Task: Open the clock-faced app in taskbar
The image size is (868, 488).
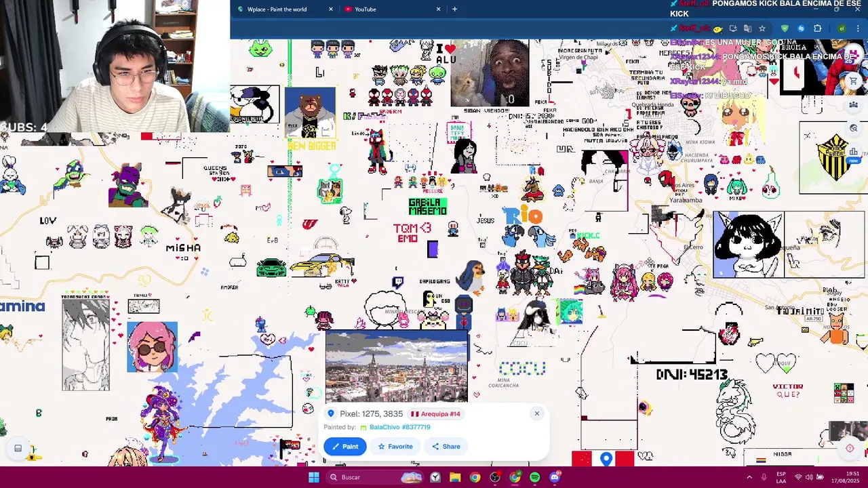Action: (435, 477)
